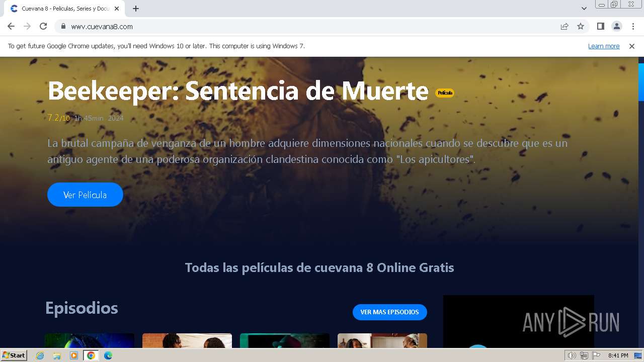Launch Internet Explorer from the taskbar
Screen dimensions: 644x362
[x=40, y=355]
